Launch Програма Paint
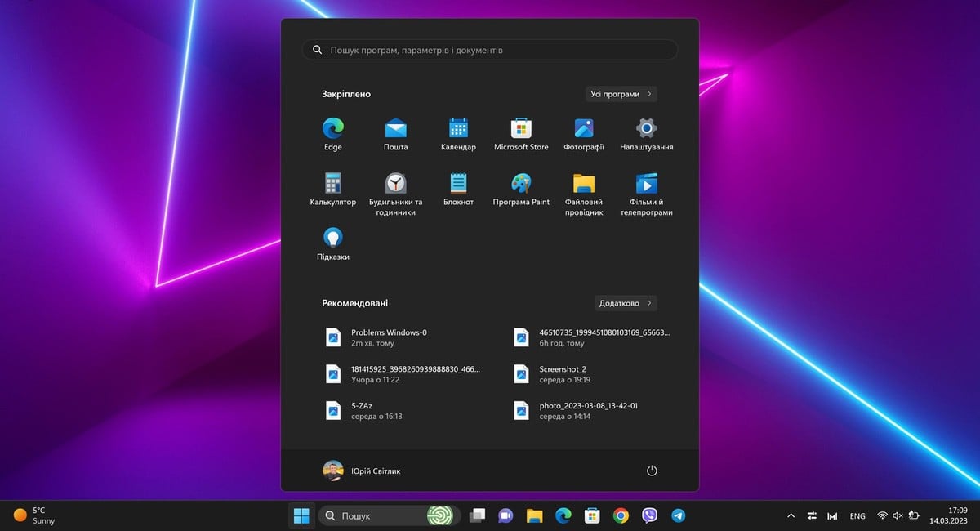 coord(521,189)
